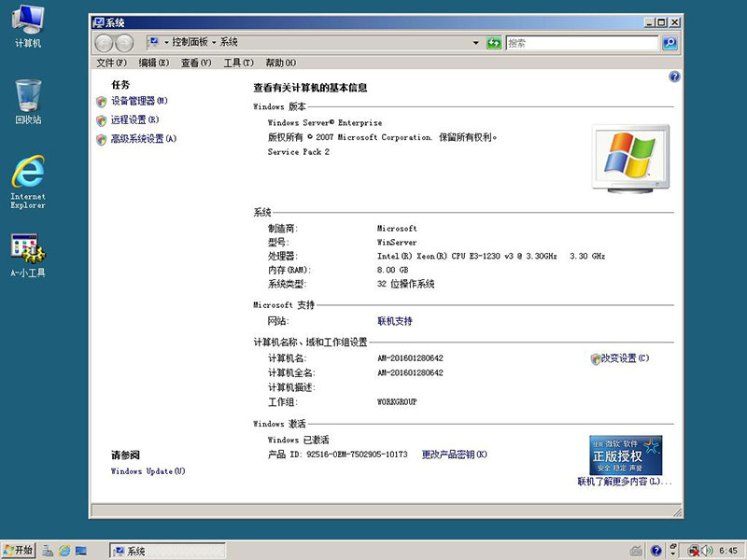Click 联机了解更多内容(L) link
This screenshot has width=747, height=560.
(625, 482)
